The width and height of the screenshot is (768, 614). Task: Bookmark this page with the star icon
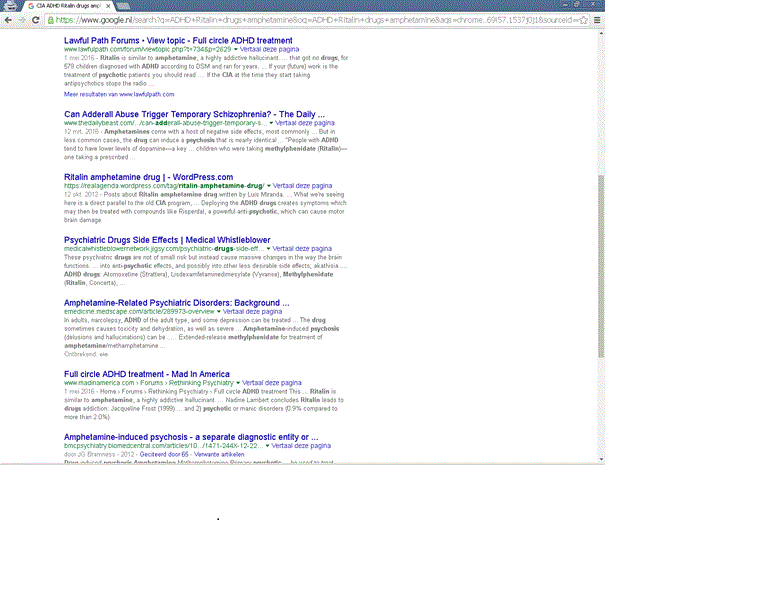tap(583, 20)
